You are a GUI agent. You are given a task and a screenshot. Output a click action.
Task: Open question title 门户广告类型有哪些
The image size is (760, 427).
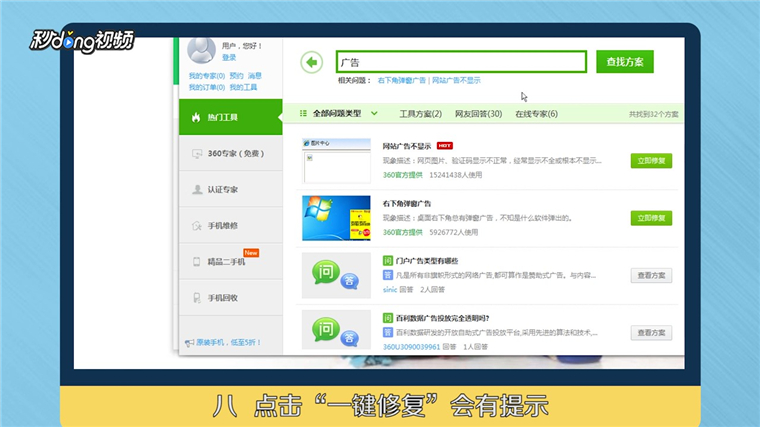(x=427, y=261)
